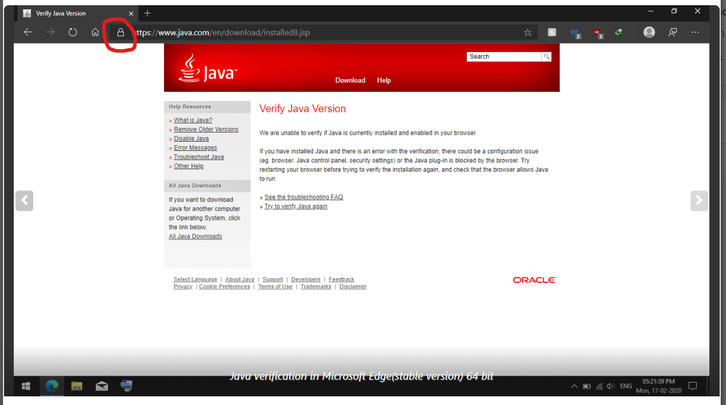Open File Explorer from the taskbar

[x=77, y=386]
